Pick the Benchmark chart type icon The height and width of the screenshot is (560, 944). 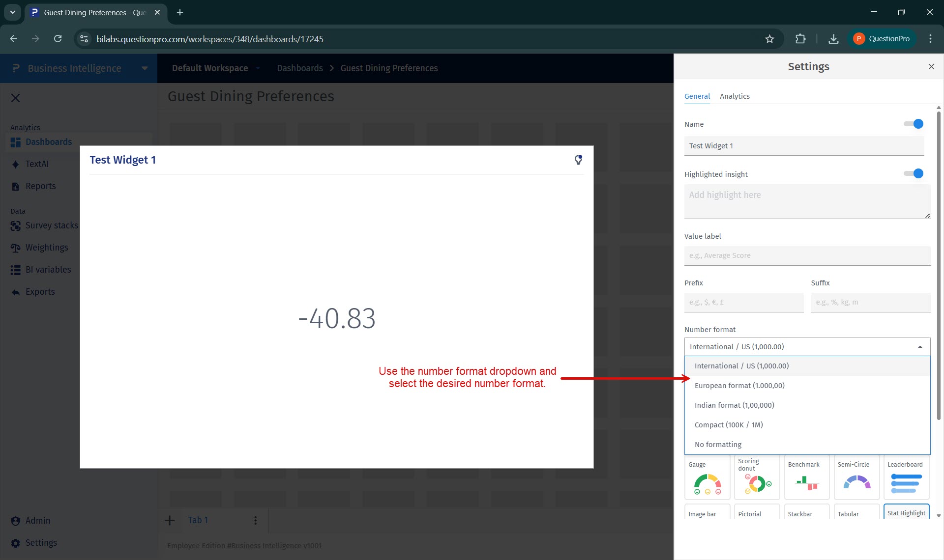pyautogui.click(x=806, y=483)
